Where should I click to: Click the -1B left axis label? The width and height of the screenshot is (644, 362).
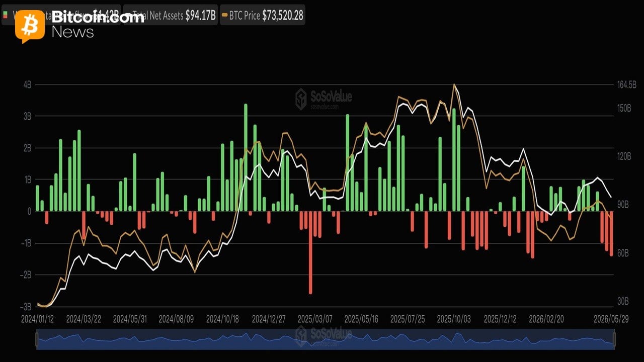tap(26, 243)
